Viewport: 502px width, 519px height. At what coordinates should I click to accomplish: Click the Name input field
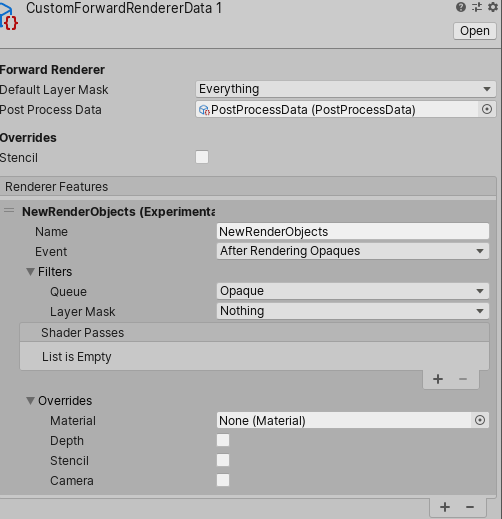point(353,231)
